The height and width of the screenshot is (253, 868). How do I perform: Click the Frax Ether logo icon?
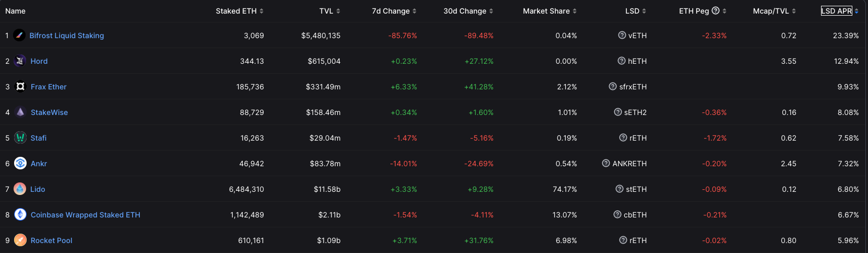20,87
